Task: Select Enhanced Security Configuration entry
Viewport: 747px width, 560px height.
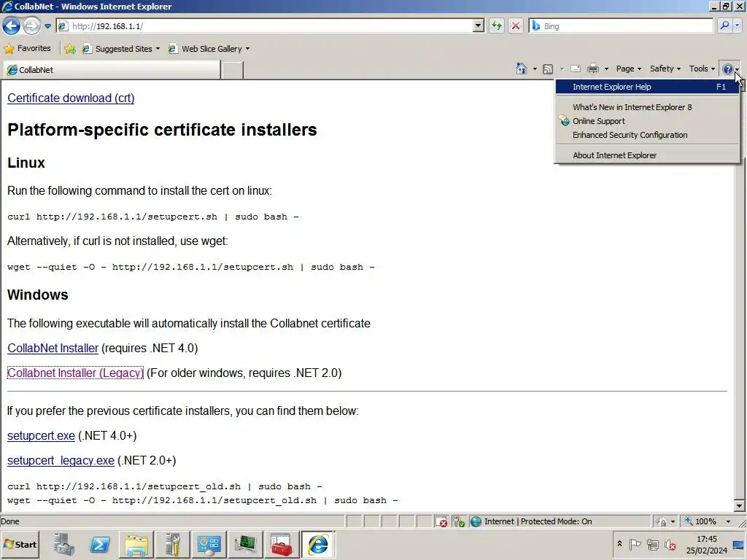Action: tap(647, 135)
